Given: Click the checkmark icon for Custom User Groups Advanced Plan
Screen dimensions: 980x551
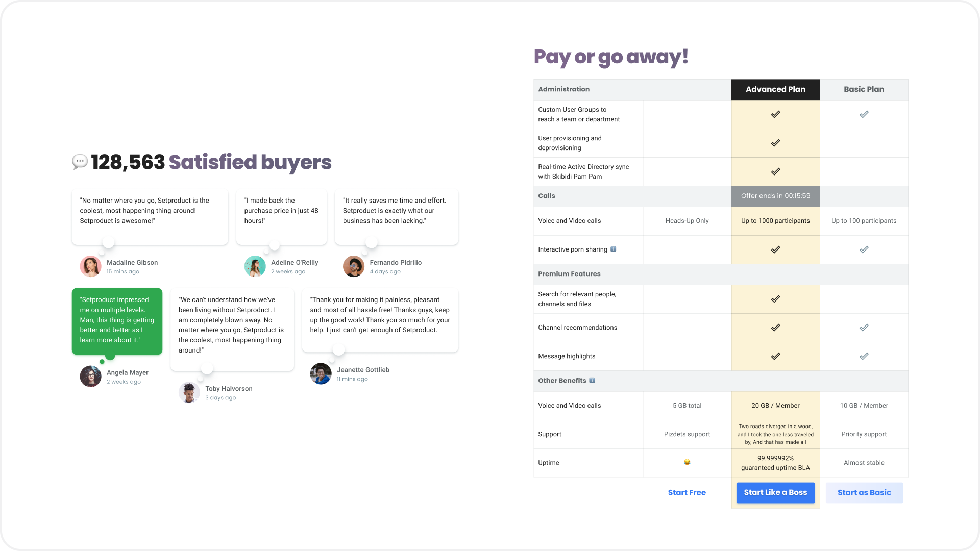Looking at the screenshot, I should coord(775,114).
